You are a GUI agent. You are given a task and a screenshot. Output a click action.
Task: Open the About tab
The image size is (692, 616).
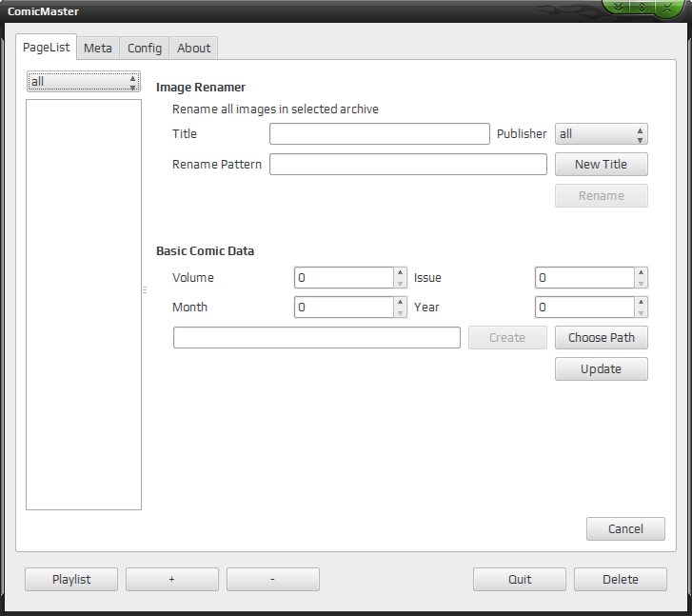[x=194, y=48]
